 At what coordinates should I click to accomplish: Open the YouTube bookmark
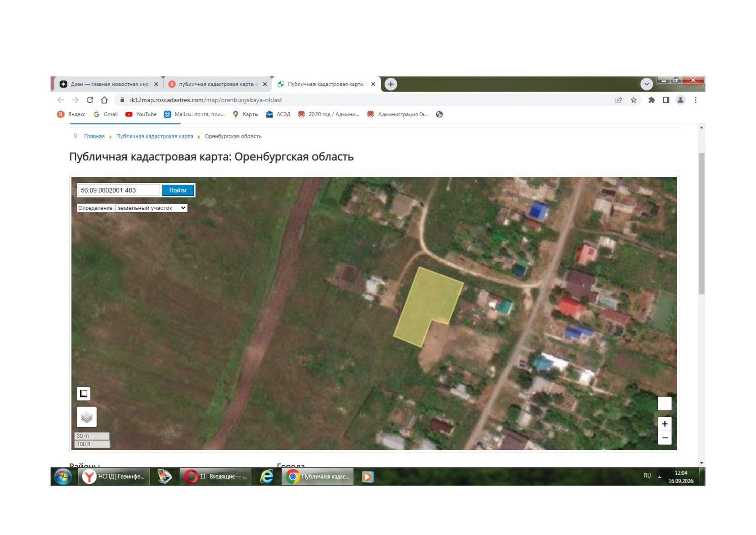pos(141,114)
